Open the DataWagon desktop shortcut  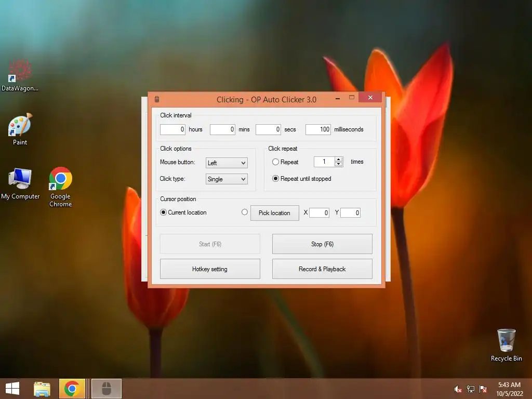click(20, 75)
